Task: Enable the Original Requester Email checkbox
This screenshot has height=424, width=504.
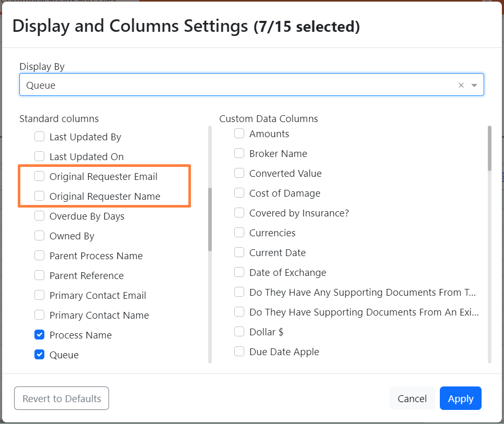Action: [40, 176]
